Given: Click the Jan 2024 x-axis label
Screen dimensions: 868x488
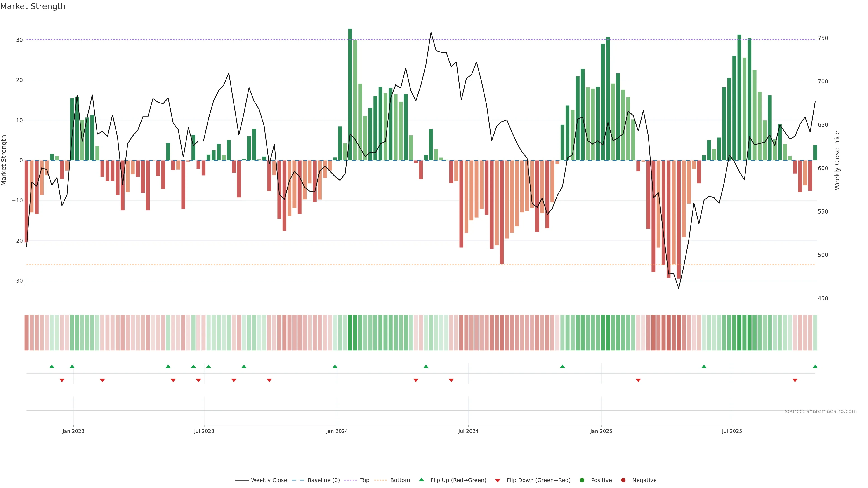Looking at the screenshot, I should click(337, 431).
